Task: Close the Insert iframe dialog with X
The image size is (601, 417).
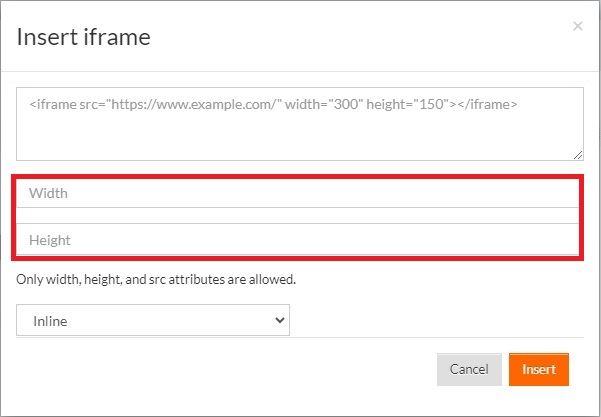Action: [578, 26]
